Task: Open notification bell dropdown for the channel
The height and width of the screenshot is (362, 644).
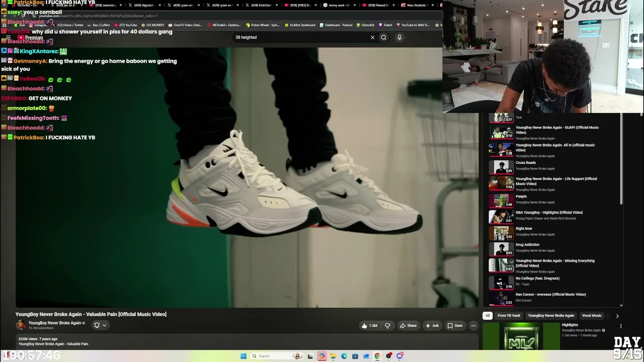Action: (100, 325)
